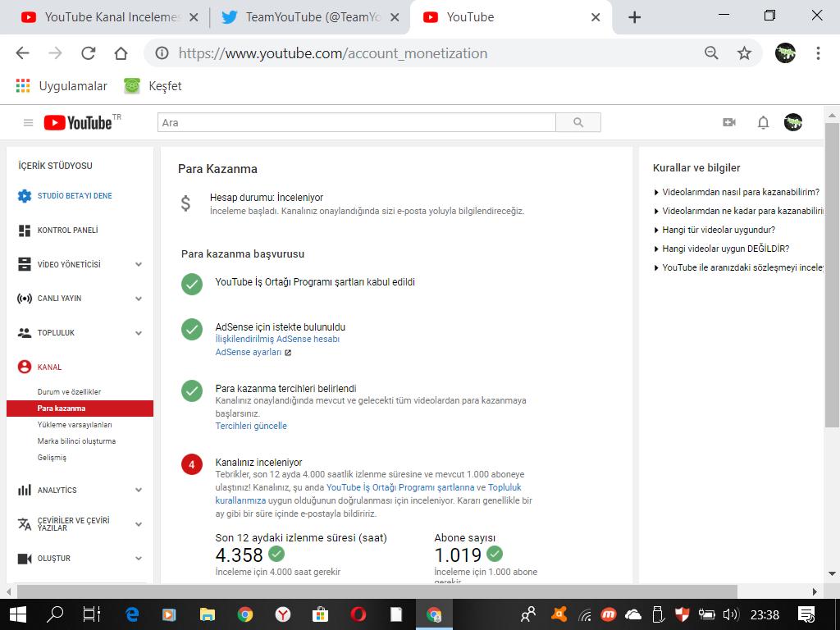
Task: Select the Para kazanma menu item
Action: (80, 409)
